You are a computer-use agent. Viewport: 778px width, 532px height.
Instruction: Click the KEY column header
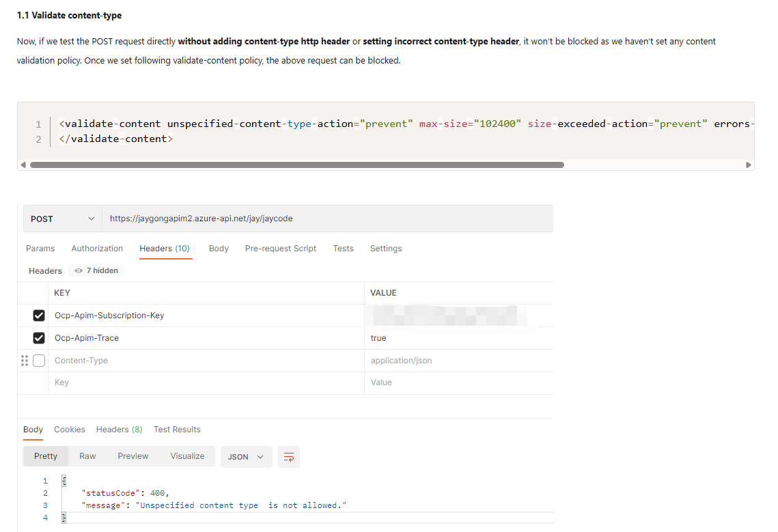click(62, 293)
